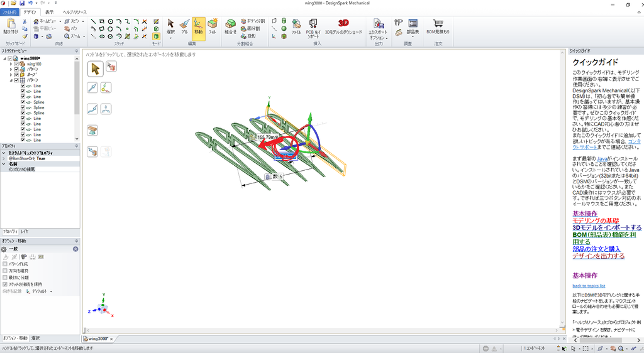Switch to the 選択 bottom panel tab
This screenshot has width=644, height=353.
coord(36,339)
